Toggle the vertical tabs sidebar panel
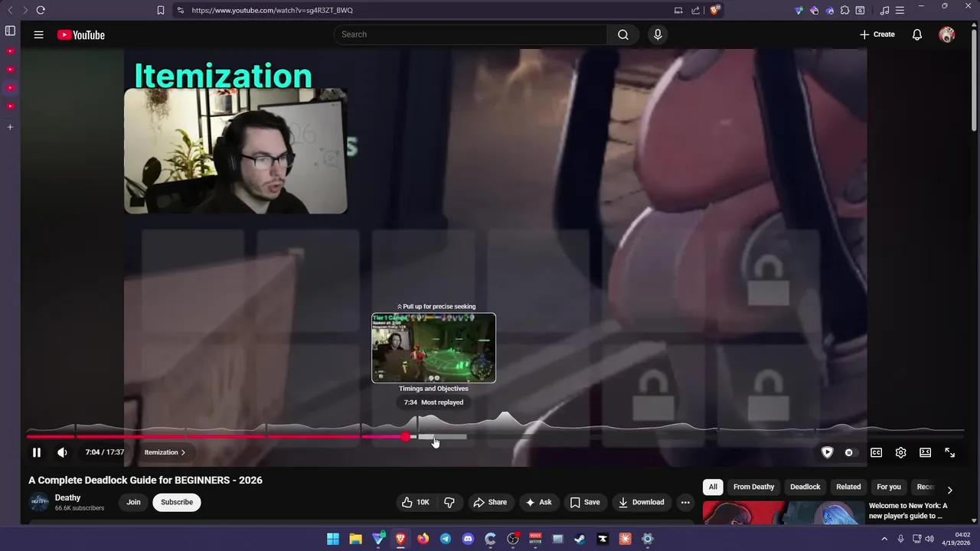This screenshot has height=551, width=980. coord(10,31)
